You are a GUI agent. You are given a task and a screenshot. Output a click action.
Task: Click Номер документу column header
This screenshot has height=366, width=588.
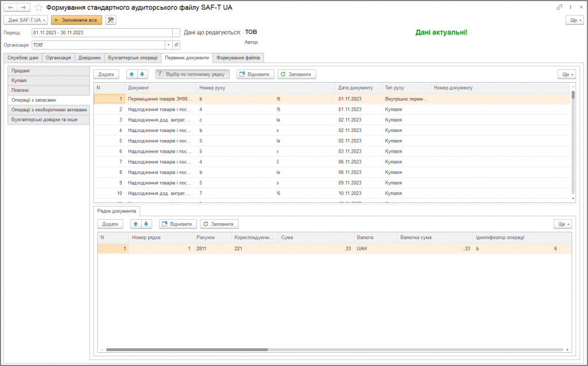501,88
